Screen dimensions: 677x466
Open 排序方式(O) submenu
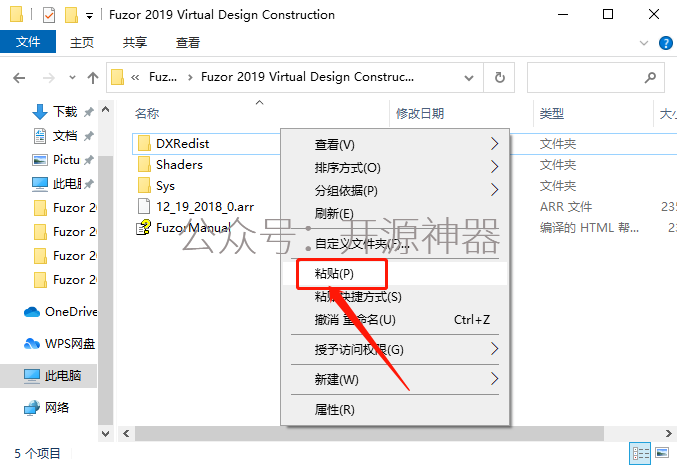pos(395,167)
